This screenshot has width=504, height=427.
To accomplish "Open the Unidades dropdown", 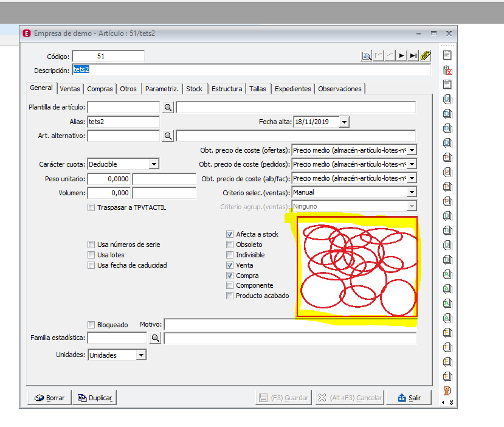I will [141, 355].
